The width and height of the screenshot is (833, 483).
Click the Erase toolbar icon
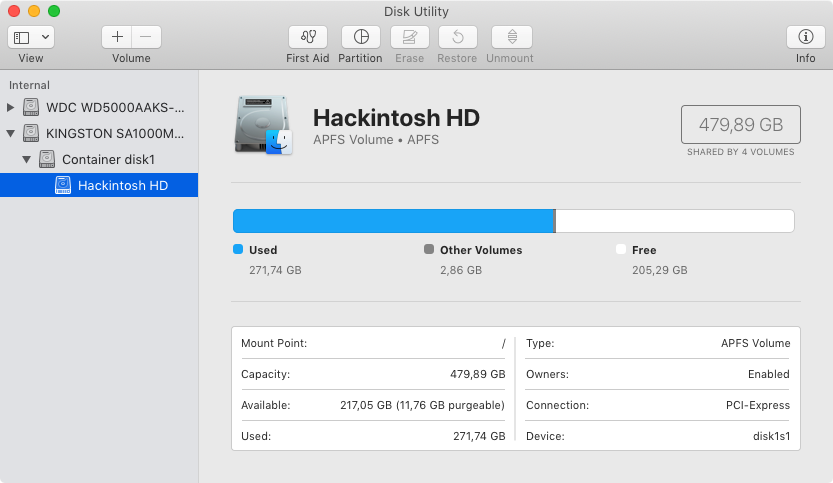pos(410,37)
